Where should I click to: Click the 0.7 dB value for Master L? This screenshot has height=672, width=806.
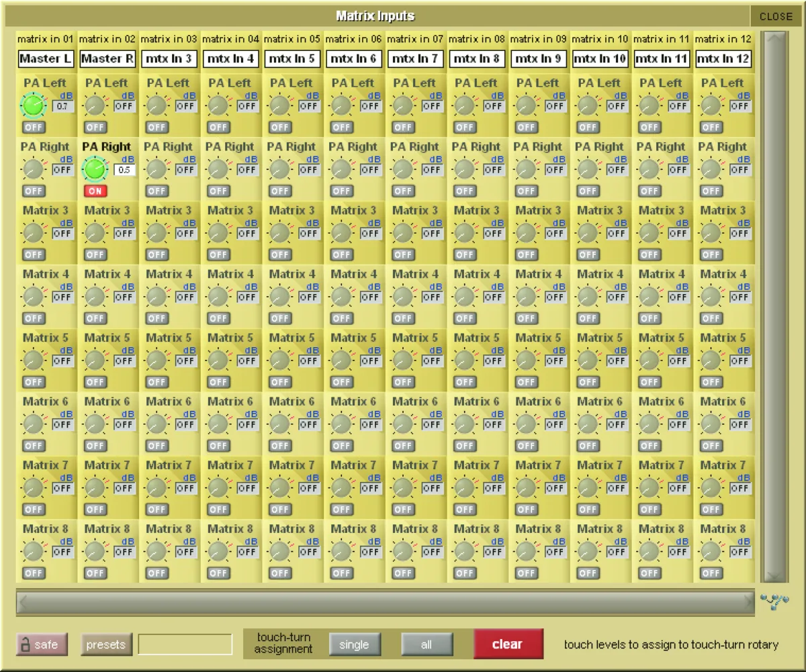tap(62, 106)
